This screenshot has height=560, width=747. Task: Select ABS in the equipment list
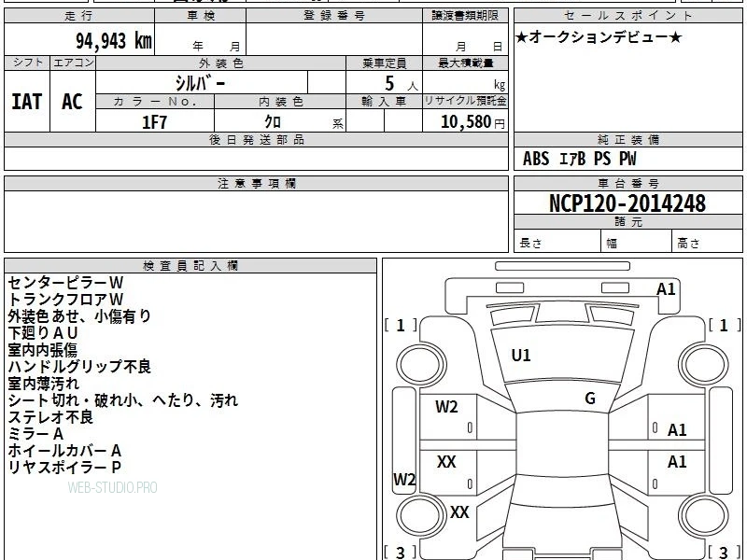(536, 159)
